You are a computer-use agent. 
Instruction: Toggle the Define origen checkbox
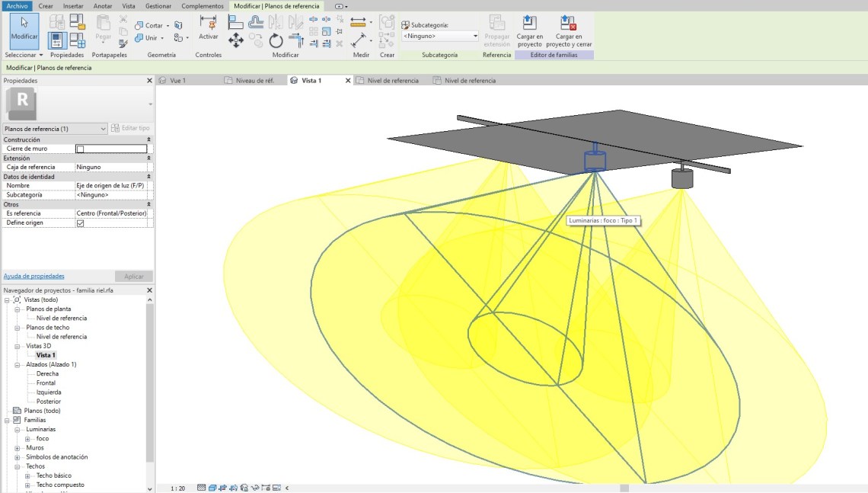click(80, 223)
